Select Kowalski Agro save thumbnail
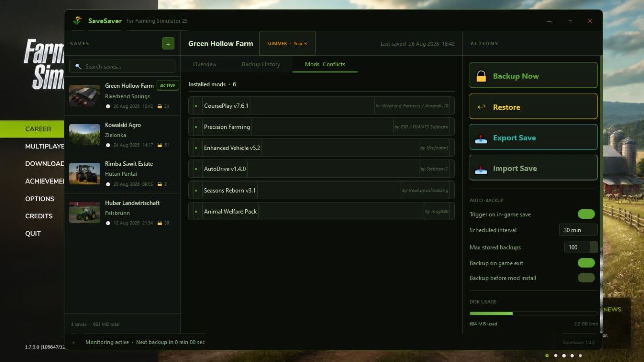This screenshot has height=362, width=644. (x=85, y=135)
